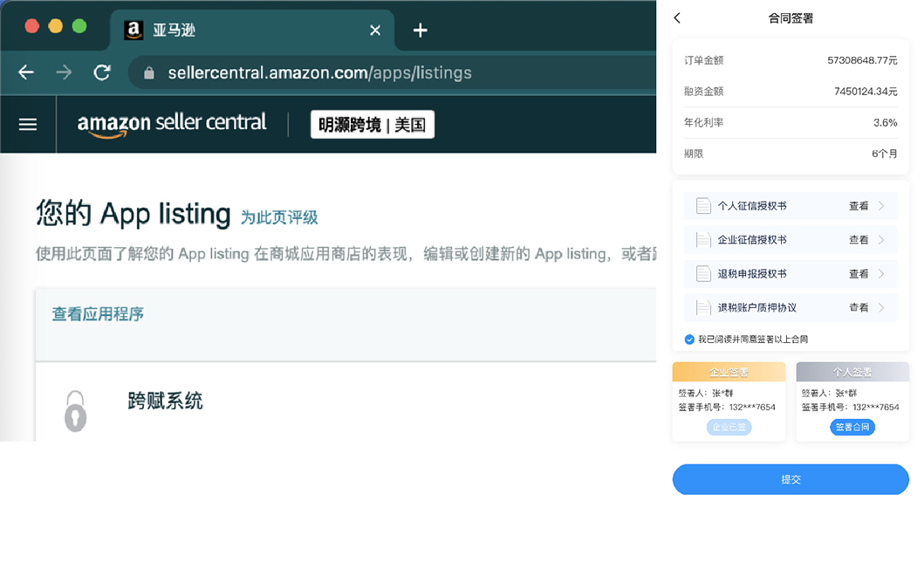
Task: Go back from the 合同签署 screen
Action: pos(677,18)
